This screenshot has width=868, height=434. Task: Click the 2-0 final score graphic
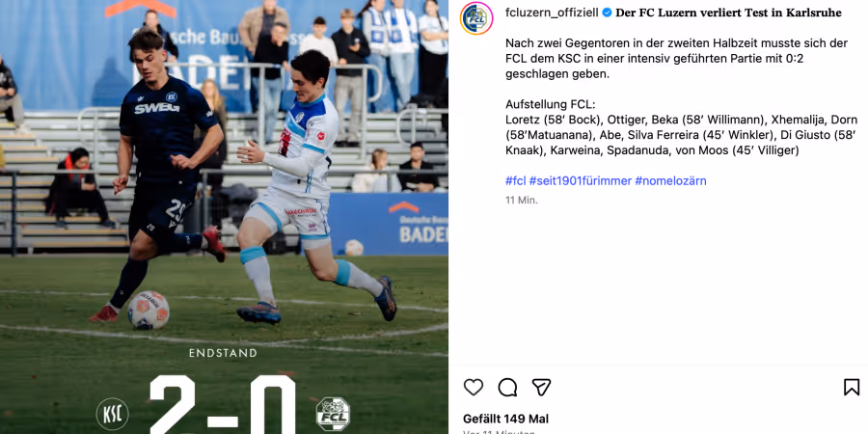point(223,404)
